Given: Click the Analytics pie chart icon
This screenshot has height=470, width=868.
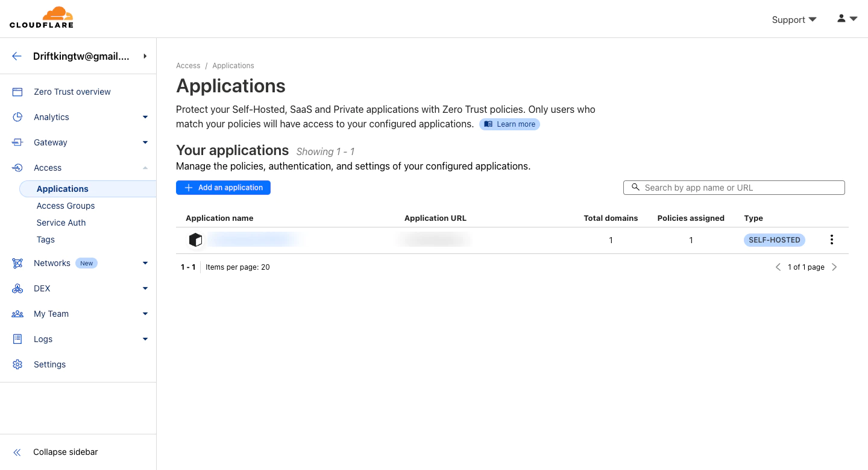Looking at the screenshot, I should pos(17,117).
